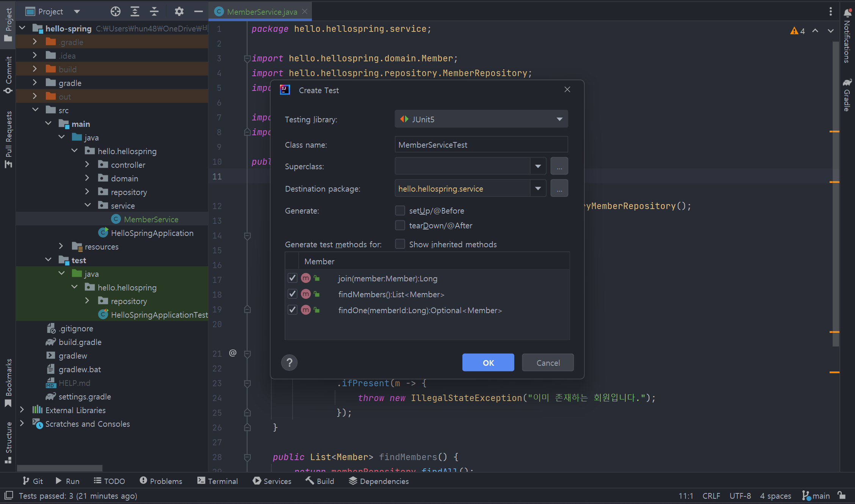
Task: Hide the Project tool window with minus icon
Action: click(x=198, y=11)
